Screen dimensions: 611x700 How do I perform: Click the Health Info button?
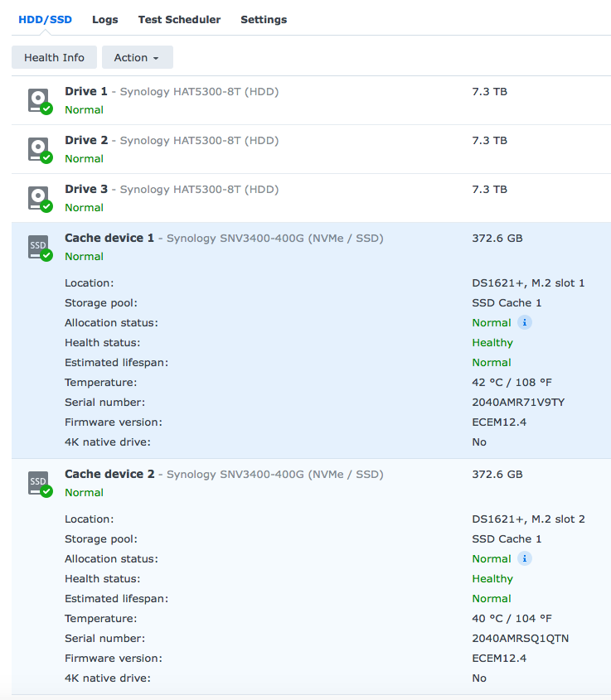point(54,57)
